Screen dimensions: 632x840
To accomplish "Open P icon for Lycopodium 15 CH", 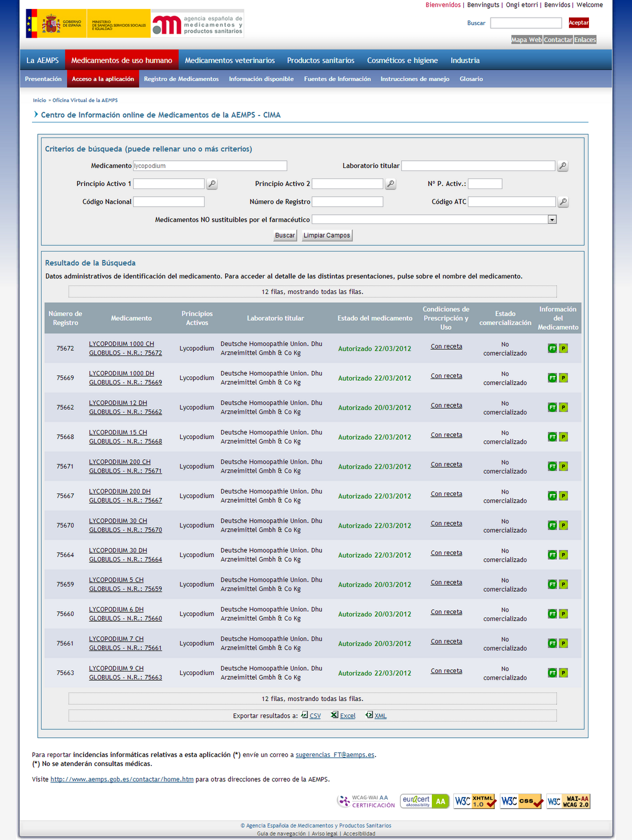I will click(x=563, y=437).
